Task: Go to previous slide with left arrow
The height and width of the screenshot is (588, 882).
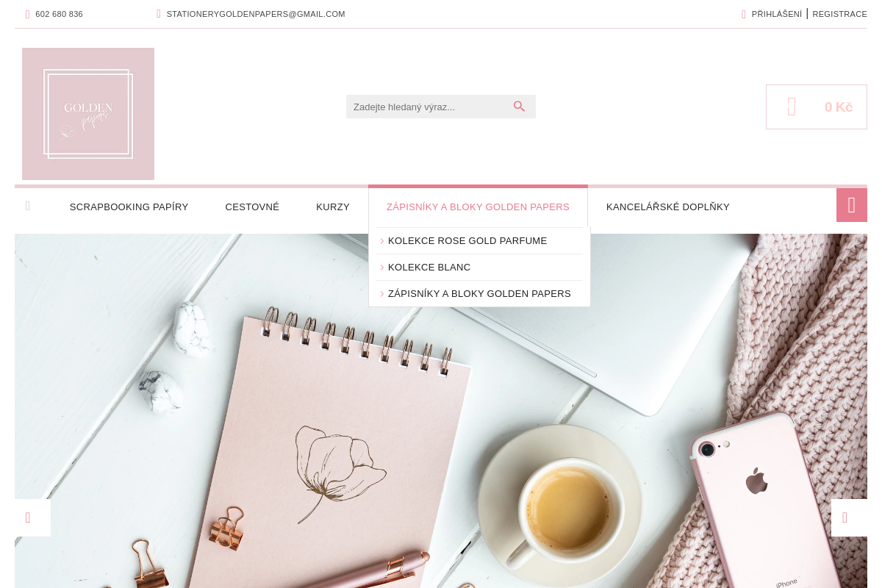Action: (x=32, y=517)
